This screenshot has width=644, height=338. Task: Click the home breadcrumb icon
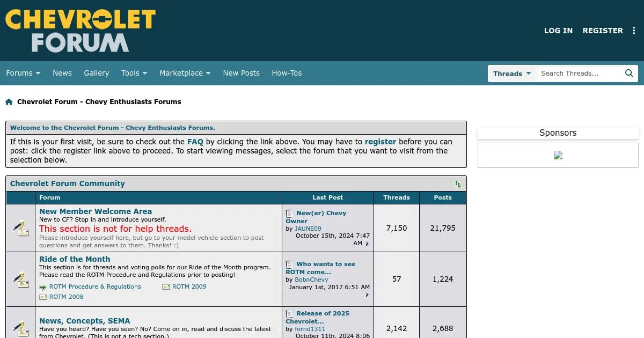click(9, 102)
